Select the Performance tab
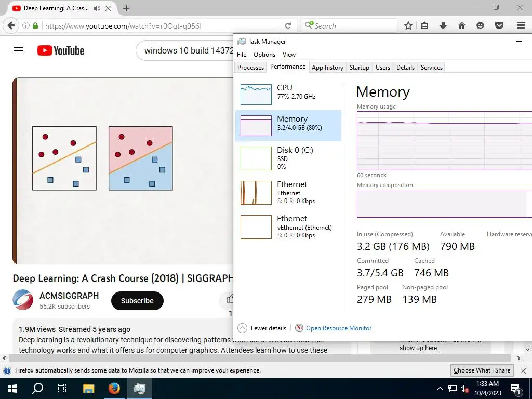 tap(288, 66)
